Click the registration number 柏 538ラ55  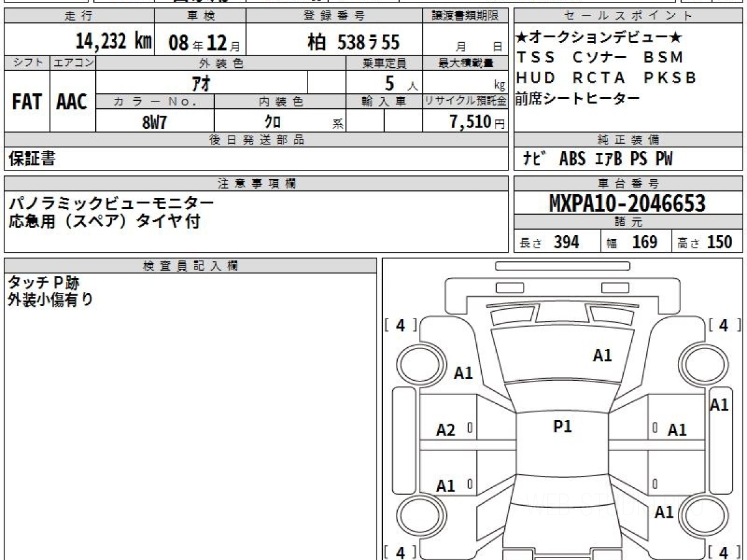click(x=354, y=42)
